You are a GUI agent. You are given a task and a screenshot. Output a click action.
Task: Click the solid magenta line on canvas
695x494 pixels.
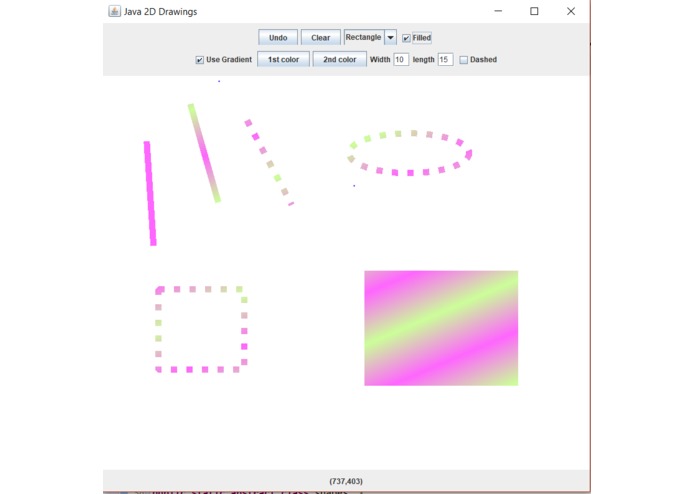150,193
